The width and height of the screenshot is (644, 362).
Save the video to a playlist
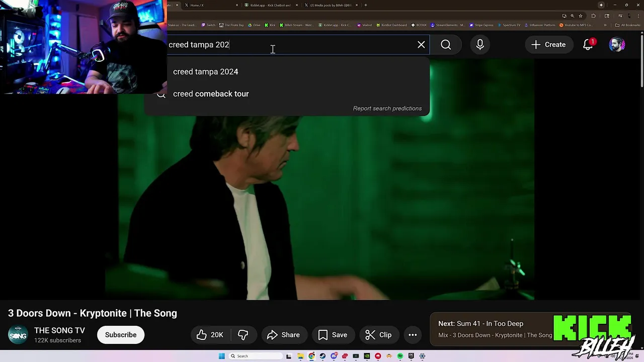tap(333, 335)
